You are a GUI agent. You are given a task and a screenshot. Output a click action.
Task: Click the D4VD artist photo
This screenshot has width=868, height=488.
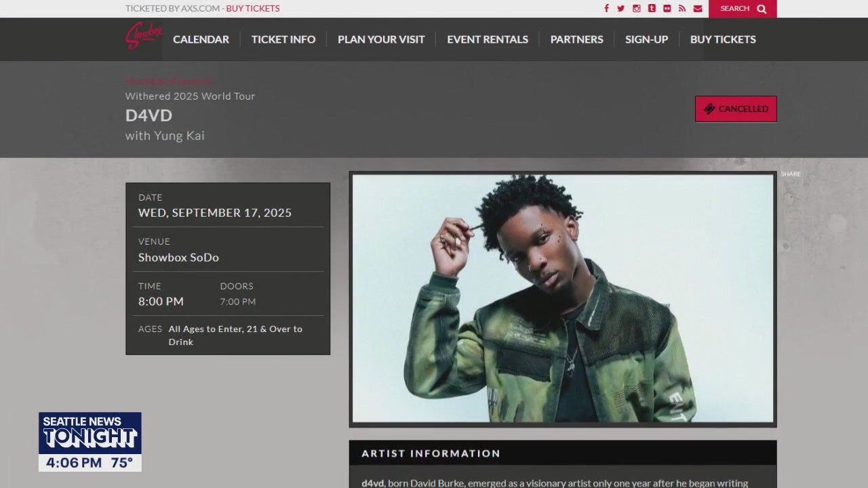(x=563, y=299)
